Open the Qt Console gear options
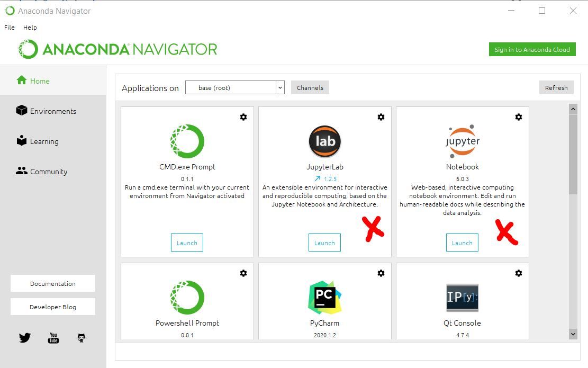 (x=519, y=273)
